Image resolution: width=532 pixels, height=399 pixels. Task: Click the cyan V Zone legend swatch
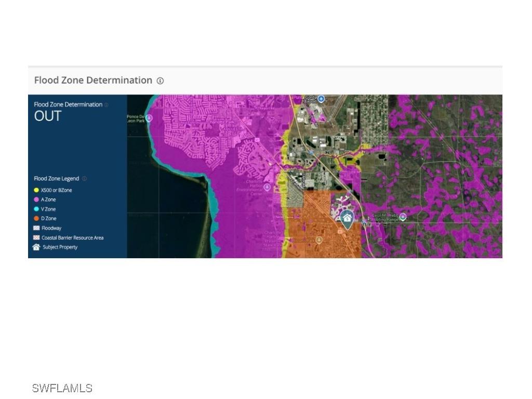tap(36, 209)
